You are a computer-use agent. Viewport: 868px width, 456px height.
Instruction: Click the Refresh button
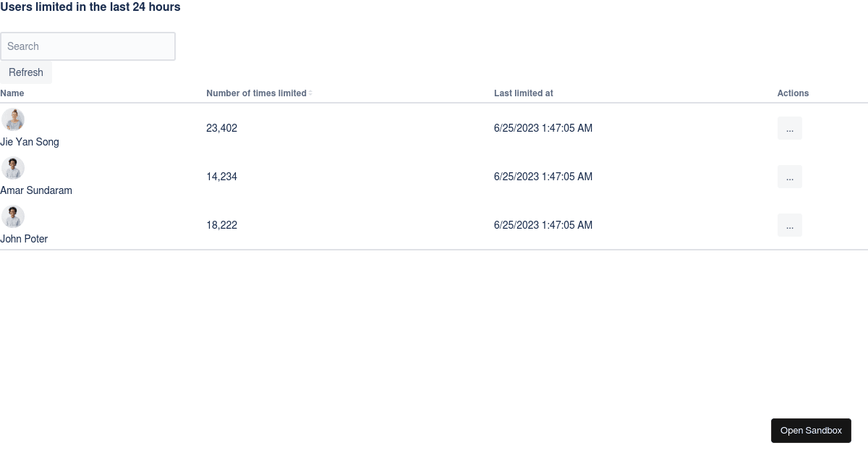coord(26,72)
